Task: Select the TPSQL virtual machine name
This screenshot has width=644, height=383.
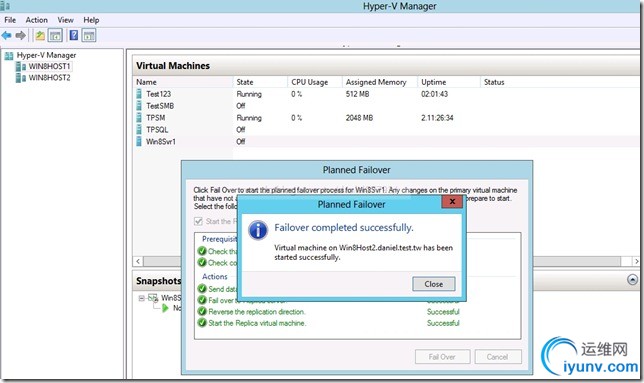Action: point(157,130)
